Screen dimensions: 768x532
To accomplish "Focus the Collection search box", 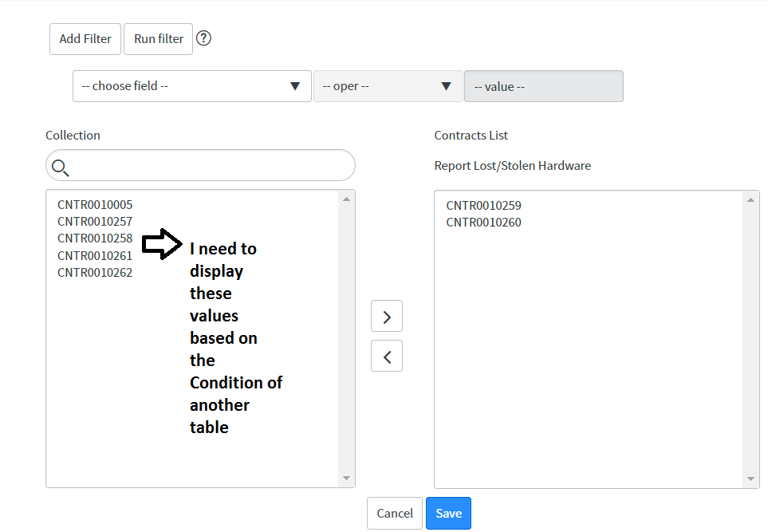I will tap(207, 166).
